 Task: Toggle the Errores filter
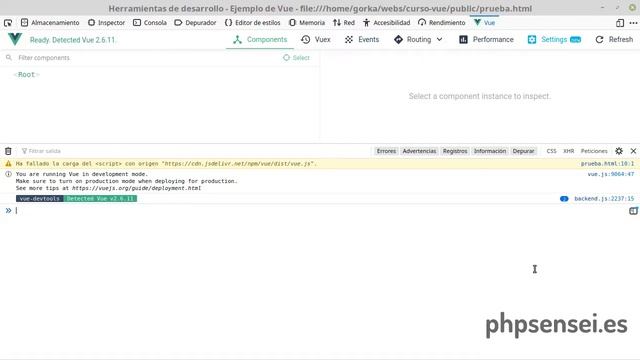(386, 151)
